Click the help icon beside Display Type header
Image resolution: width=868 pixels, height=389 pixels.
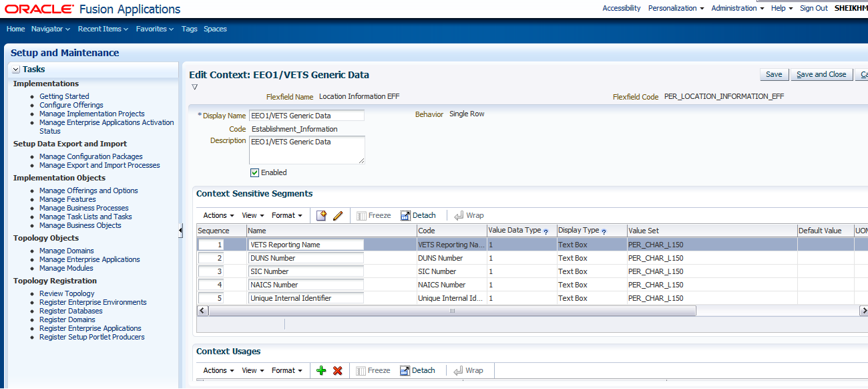point(604,231)
